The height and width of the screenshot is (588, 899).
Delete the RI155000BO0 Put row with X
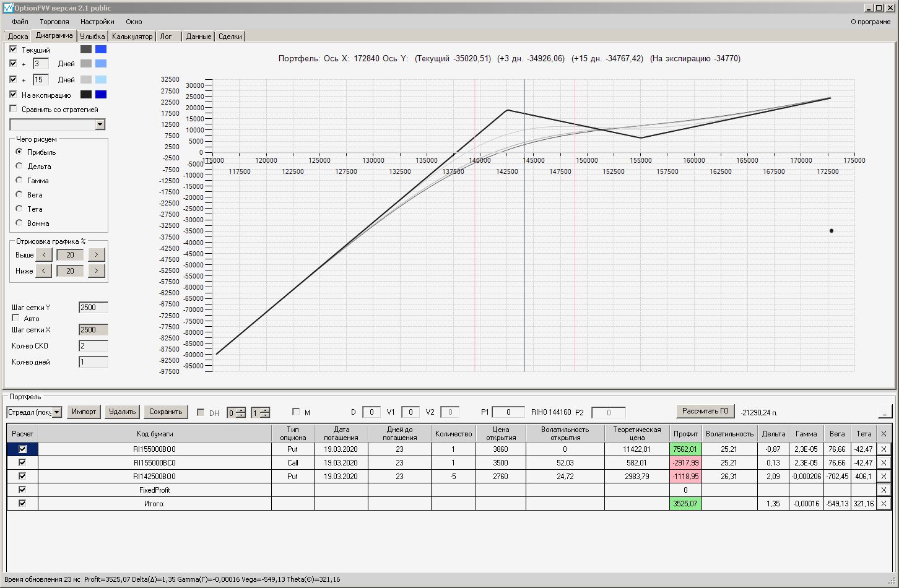coord(884,449)
